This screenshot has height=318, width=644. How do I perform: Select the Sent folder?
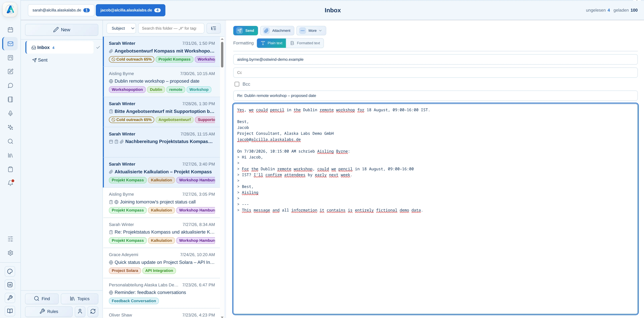click(x=40, y=60)
